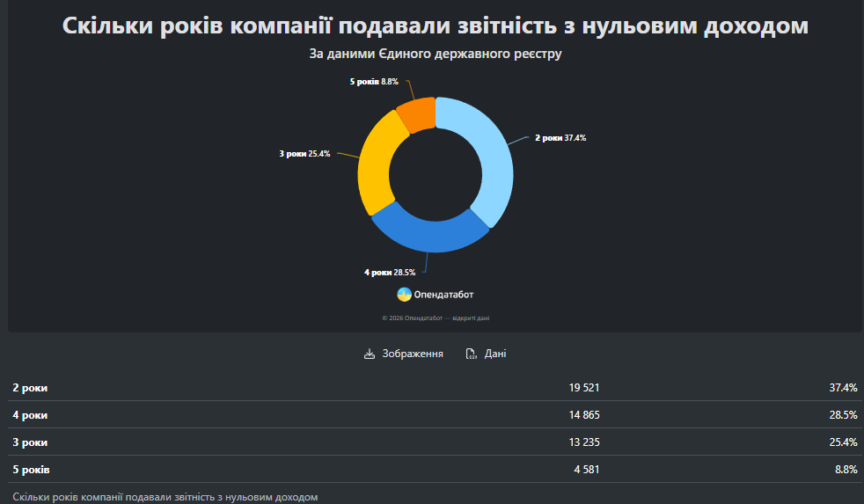Click the chart title about нульовим доходом
864x504 pixels.
pyautogui.click(x=436, y=26)
